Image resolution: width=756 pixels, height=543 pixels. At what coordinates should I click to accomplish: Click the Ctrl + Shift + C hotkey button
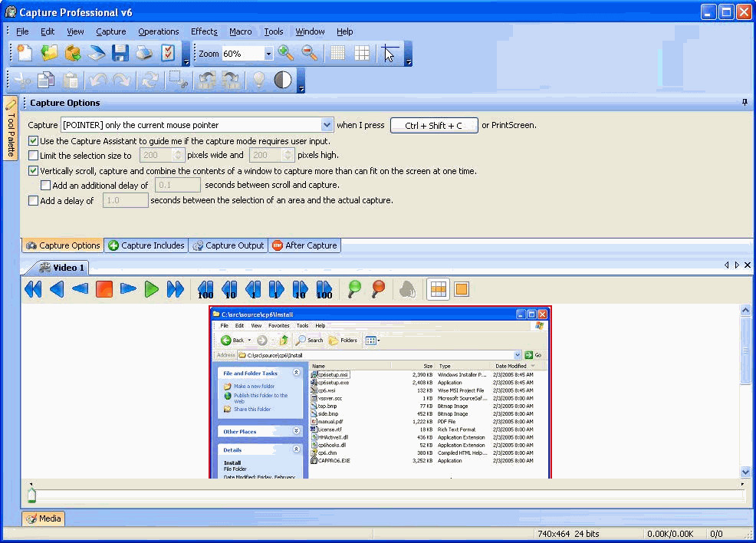coord(434,125)
